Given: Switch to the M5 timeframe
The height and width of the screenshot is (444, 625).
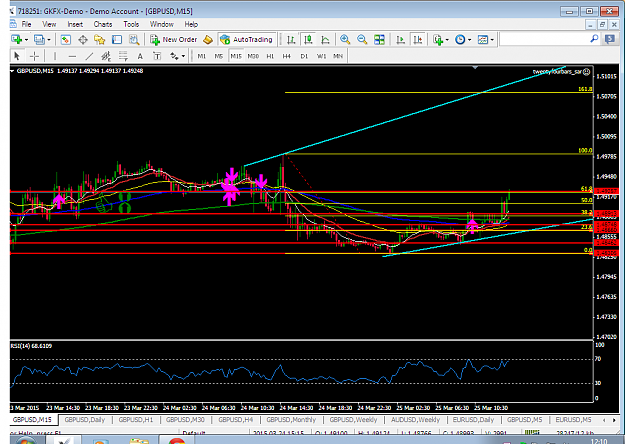Looking at the screenshot, I should [218, 56].
